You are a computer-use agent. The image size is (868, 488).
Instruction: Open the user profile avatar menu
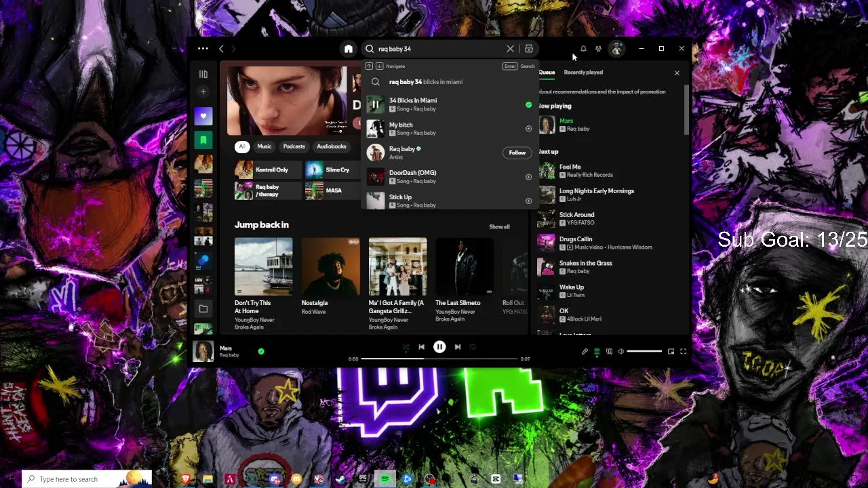pyautogui.click(x=616, y=49)
